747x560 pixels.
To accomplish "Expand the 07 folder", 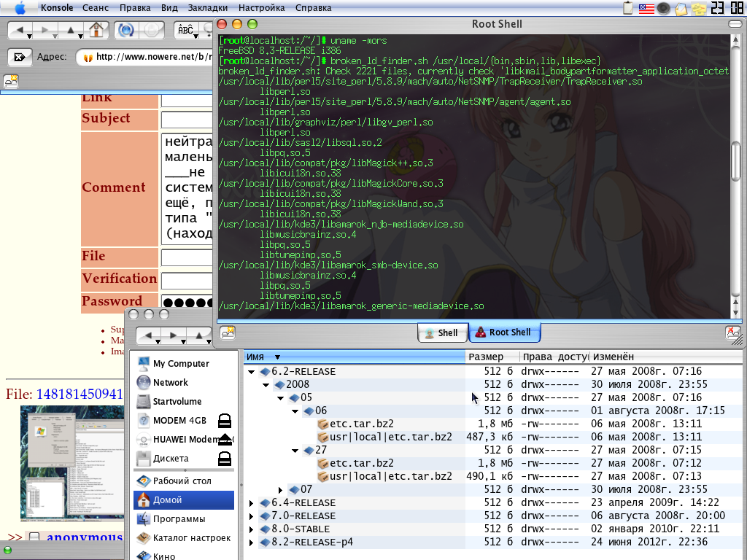I will tap(281, 490).
